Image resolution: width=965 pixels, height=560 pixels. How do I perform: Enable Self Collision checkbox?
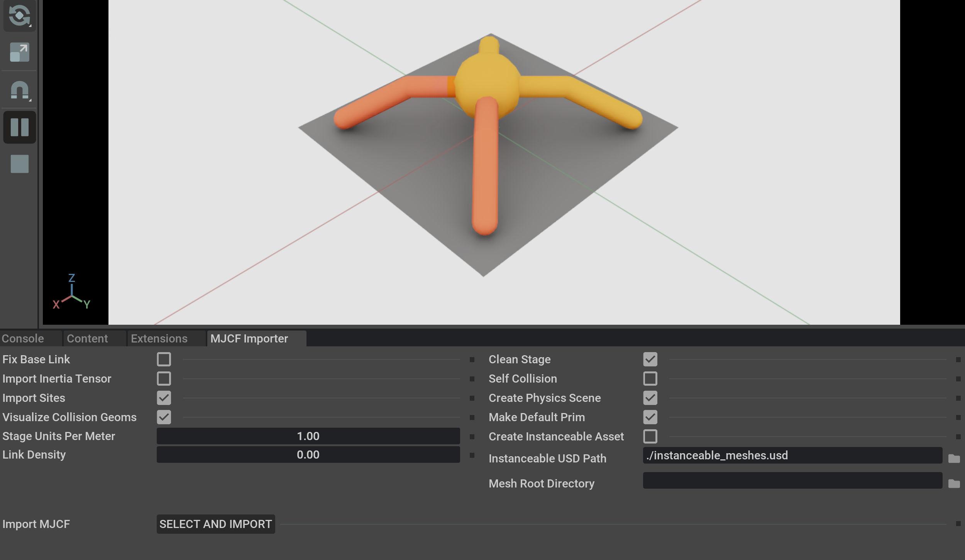[650, 379]
